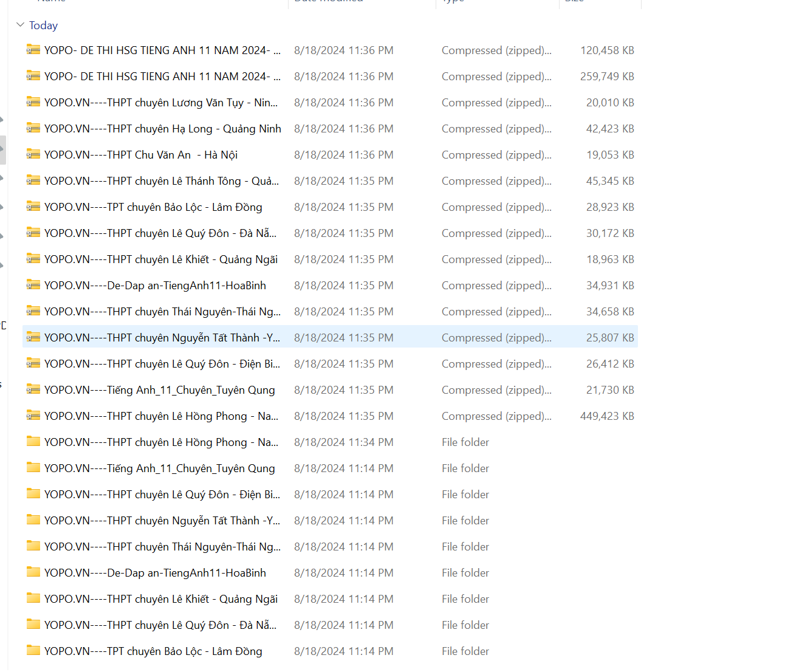
Task: Click zip icon for Tuyên Quang 21,730 KB archive
Action: pos(33,389)
